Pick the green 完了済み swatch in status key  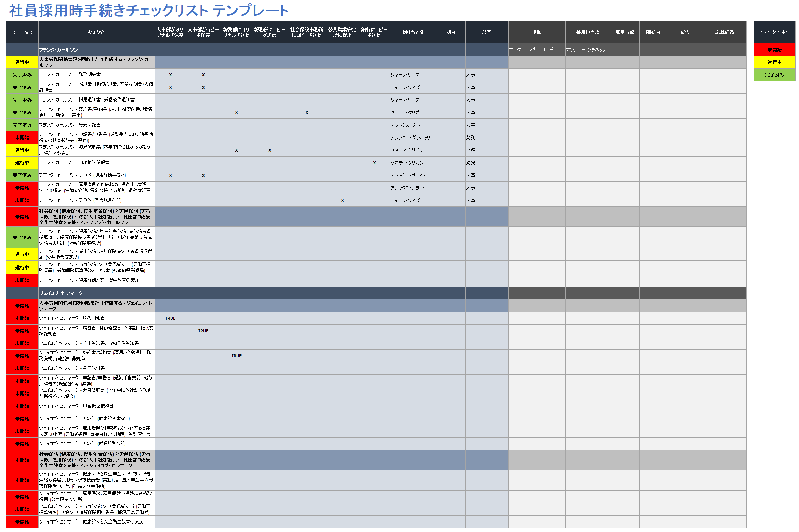coord(775,75)
